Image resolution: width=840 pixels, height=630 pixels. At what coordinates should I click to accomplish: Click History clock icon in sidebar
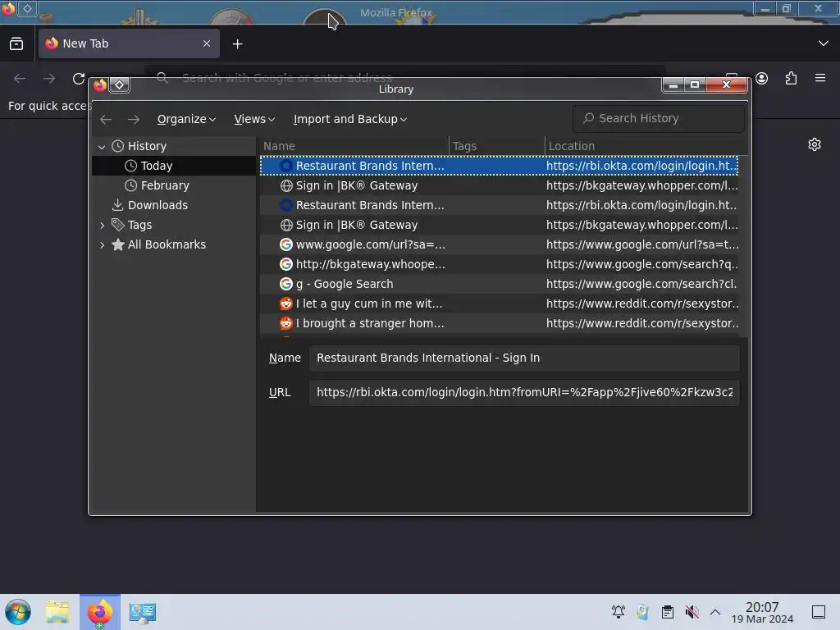pyautogui.click(x=118, y=146)
